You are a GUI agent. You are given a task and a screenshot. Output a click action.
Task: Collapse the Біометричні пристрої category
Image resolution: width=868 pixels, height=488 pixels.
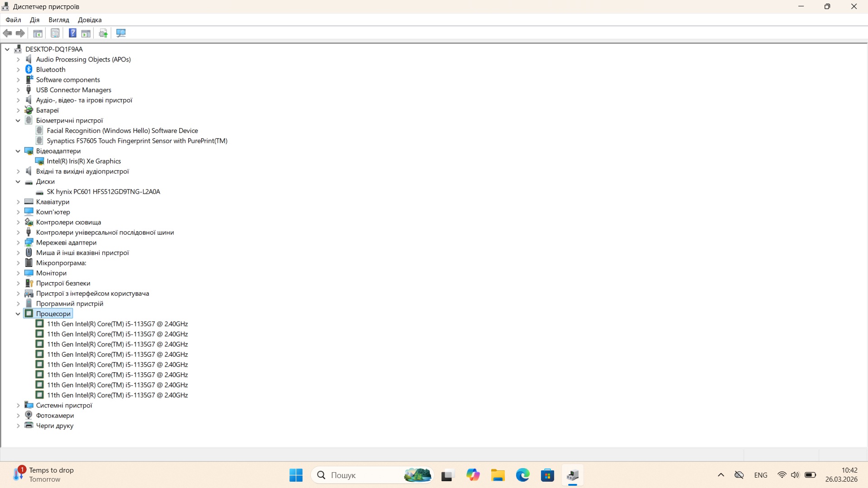18,121
